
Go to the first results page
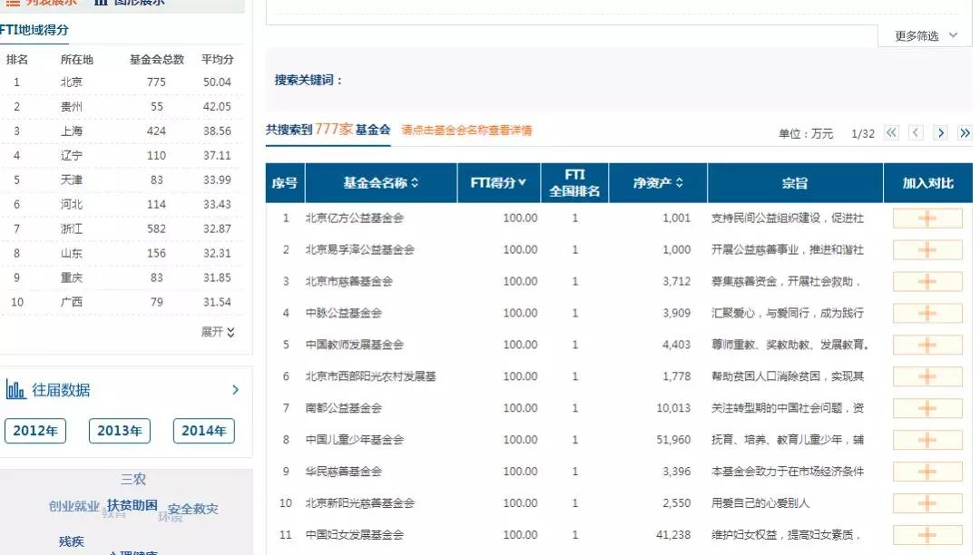pyautogui.click(x=891, y=133)
